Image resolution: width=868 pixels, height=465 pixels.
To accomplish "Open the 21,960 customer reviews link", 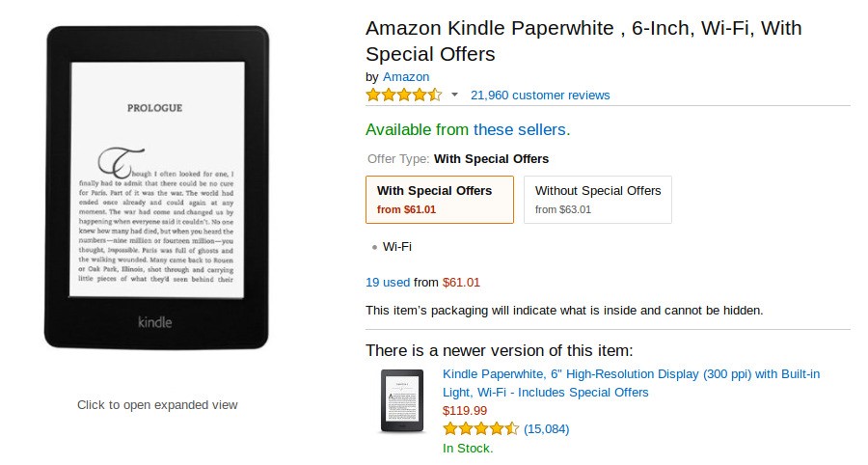I will pyautogui.click(x=540, y=96).
